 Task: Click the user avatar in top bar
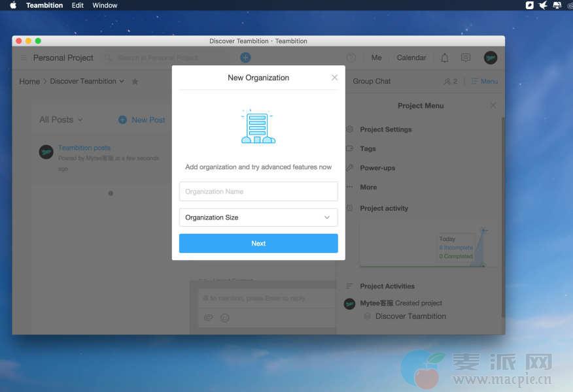[491, 57]
